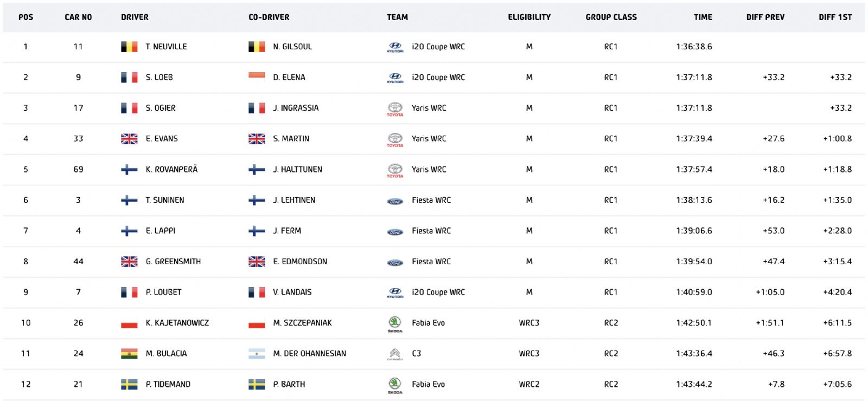Click the GROUP CLASS column header

[611, 17]
